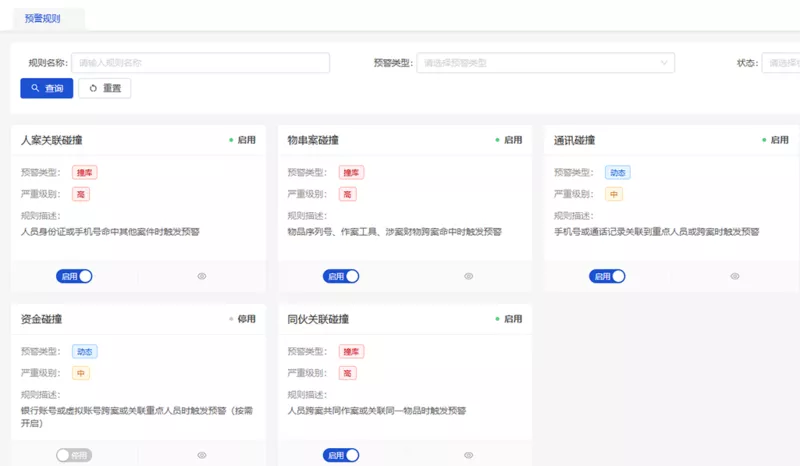Click 高 severity tag in 同伙关联碰撞 card
Screen dimensions: 800x466
point(347,373)
